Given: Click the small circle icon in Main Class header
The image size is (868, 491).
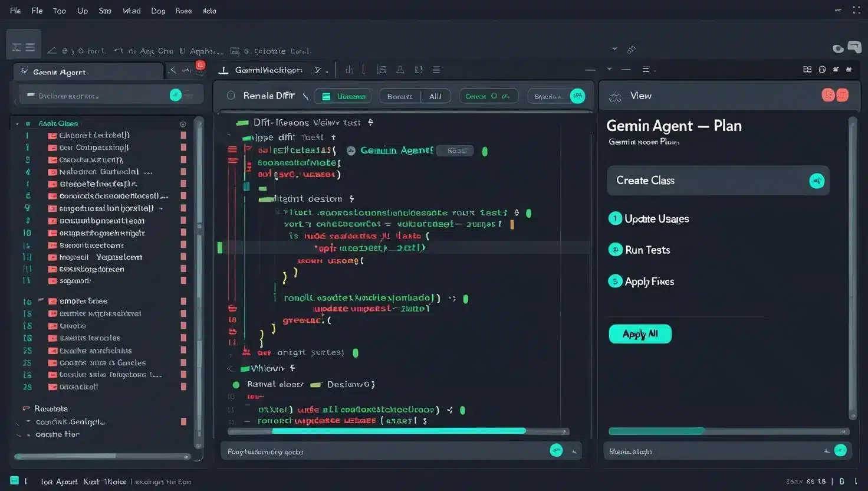Looking at the screenshot, I should (183, 124).
